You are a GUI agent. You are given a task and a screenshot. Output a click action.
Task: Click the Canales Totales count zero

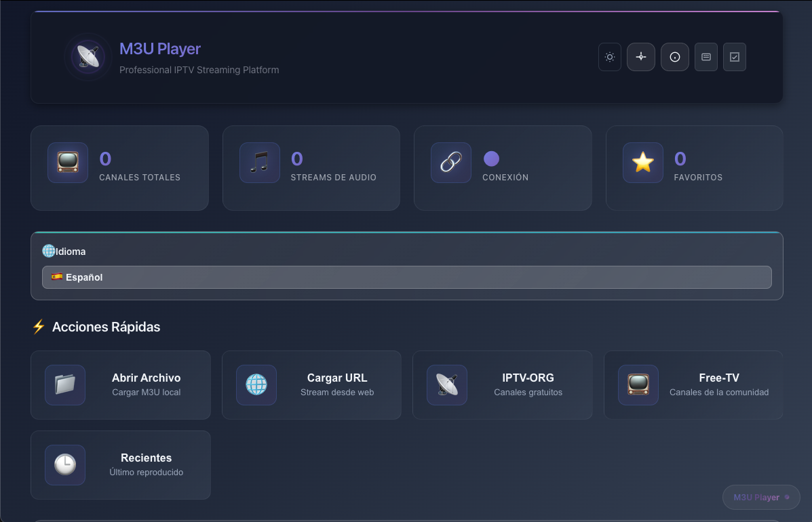coord(105,159)
